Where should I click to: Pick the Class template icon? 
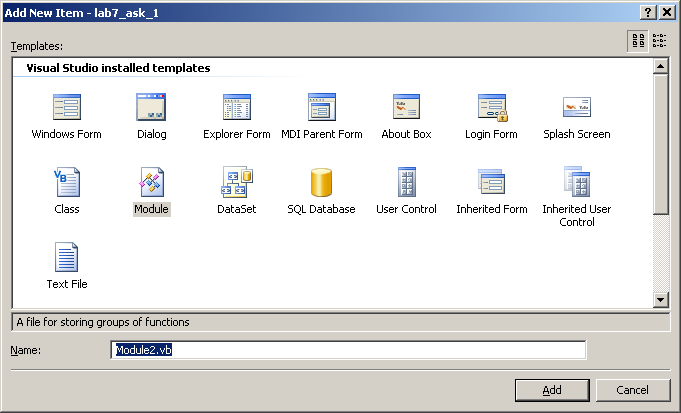67,182
